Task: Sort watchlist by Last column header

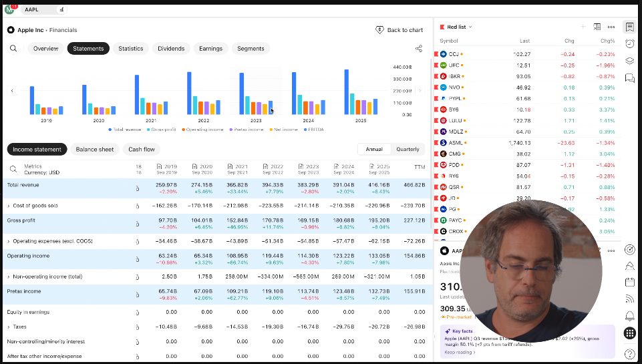Action: 525,41
